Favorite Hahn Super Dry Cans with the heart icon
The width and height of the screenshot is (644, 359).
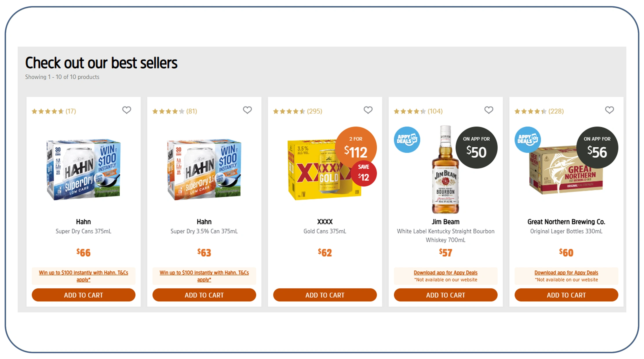click(x=127, y=110)
